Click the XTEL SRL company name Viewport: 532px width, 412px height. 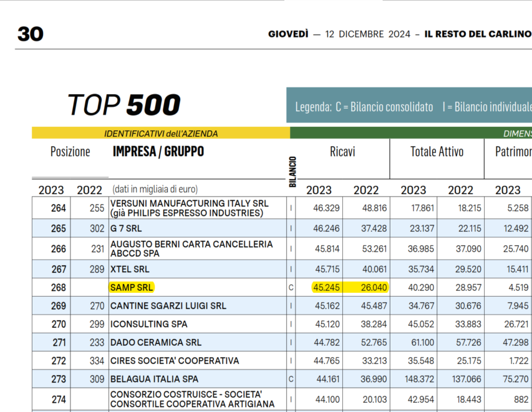click(130, 269)
